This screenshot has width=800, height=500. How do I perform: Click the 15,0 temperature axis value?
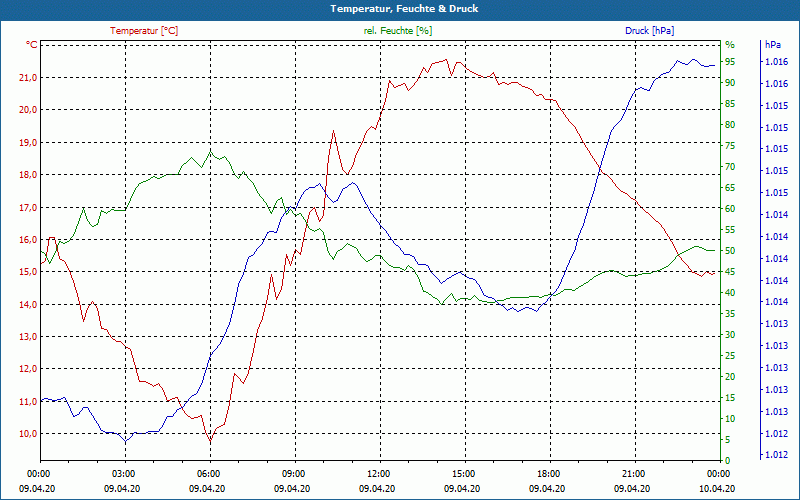tap(28, 272)
